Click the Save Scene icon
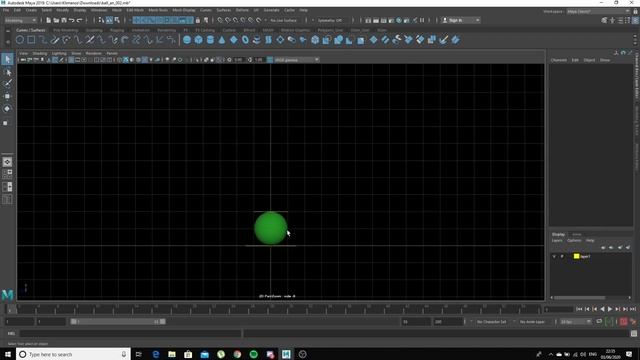 click(64, 20)
